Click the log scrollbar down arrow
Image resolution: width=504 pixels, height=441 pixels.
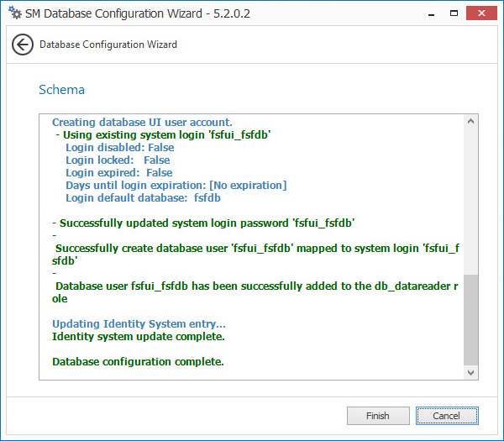[471, 372]
